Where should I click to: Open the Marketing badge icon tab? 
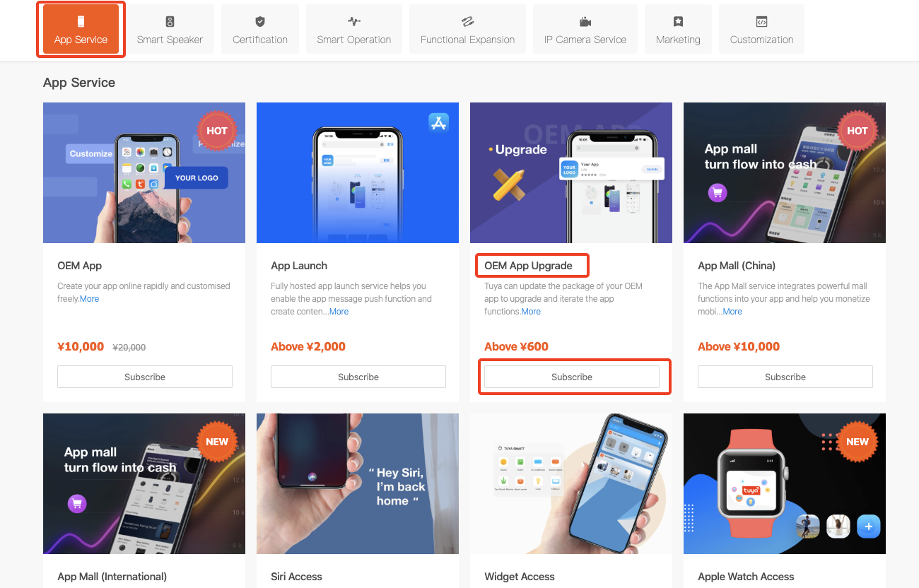pyautogui.click(x=678, y=22)
